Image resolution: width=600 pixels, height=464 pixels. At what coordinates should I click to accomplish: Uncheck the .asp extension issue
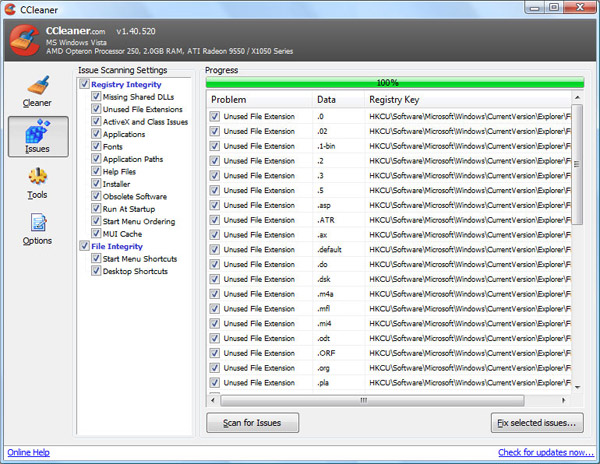[215, 205]
